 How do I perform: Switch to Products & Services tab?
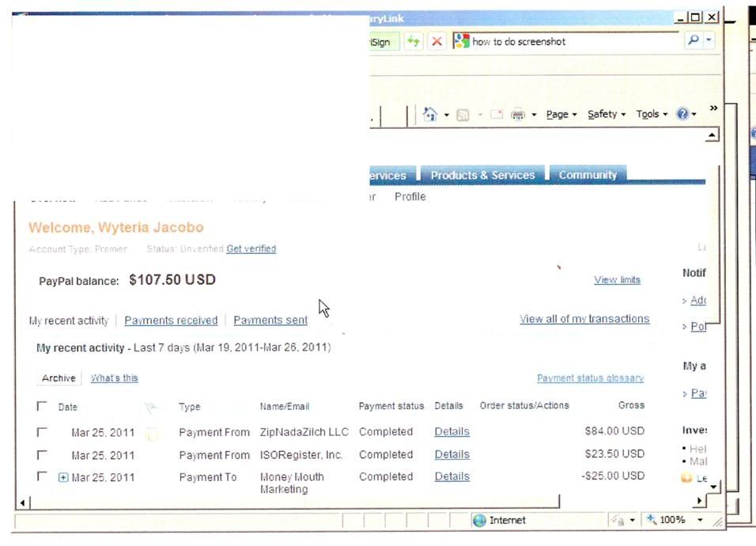click(482, 175)
